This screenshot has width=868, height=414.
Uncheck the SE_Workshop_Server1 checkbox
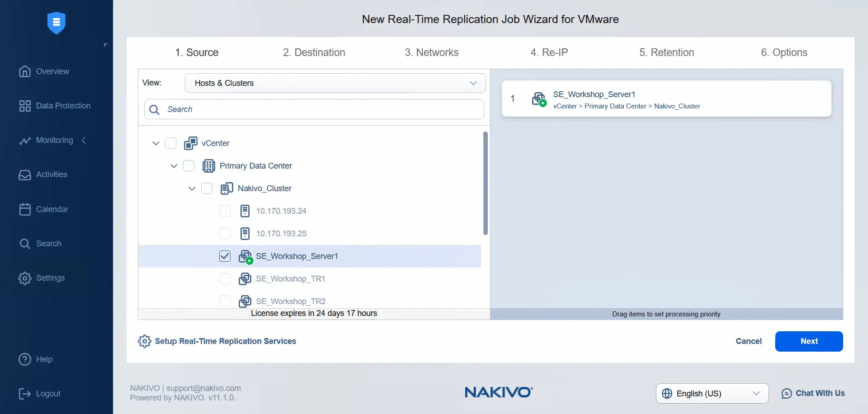pos(225,256)
